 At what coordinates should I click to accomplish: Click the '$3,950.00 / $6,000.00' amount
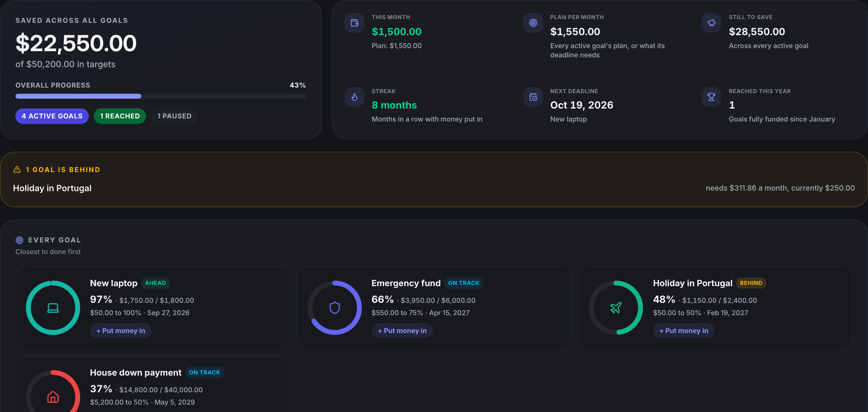click(x=438, y=300)
